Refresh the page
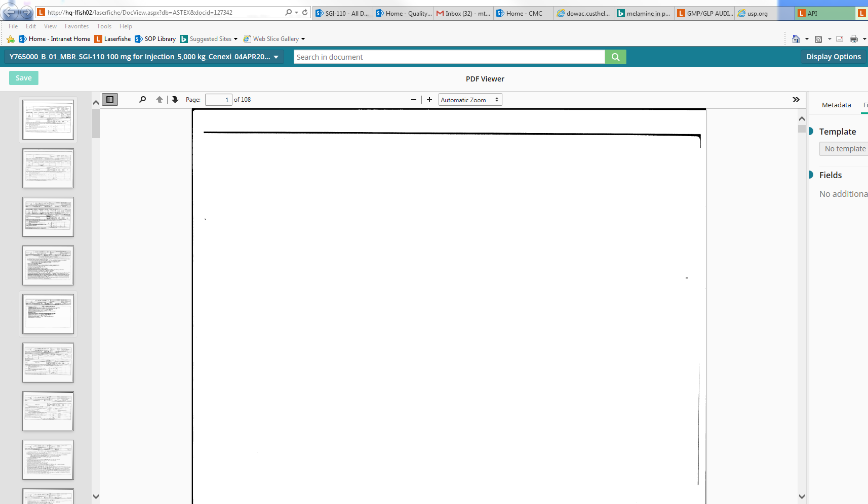 click(x=305, y=12)
